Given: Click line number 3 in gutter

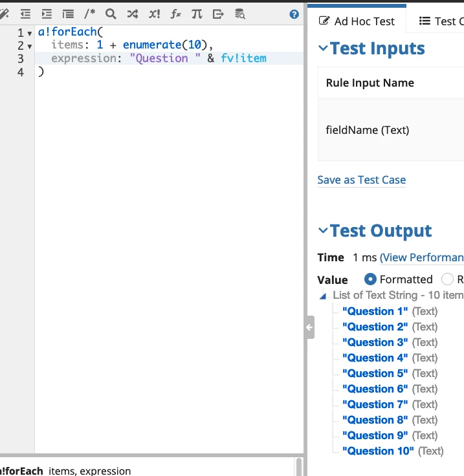Looking at the screenshot, I should [x=20, y=59].
